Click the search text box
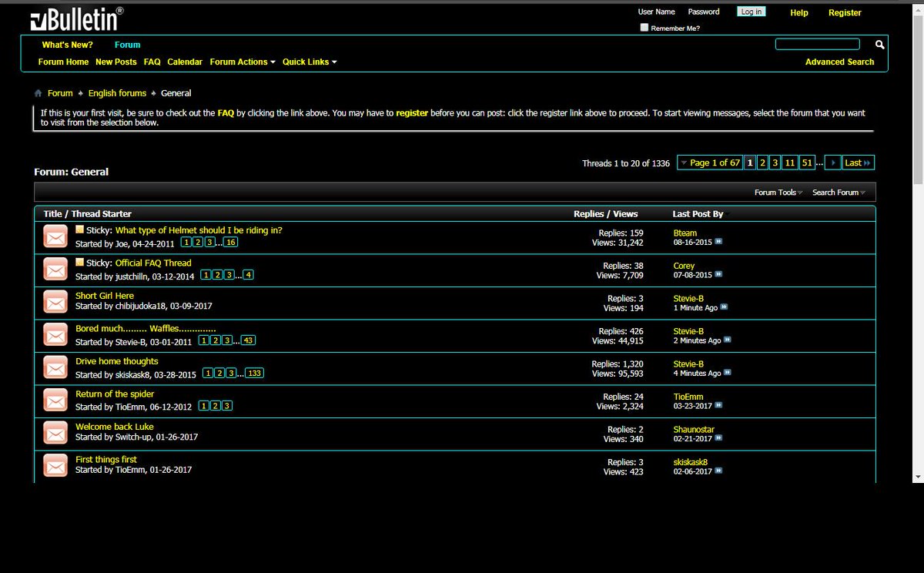 point(817,44)
